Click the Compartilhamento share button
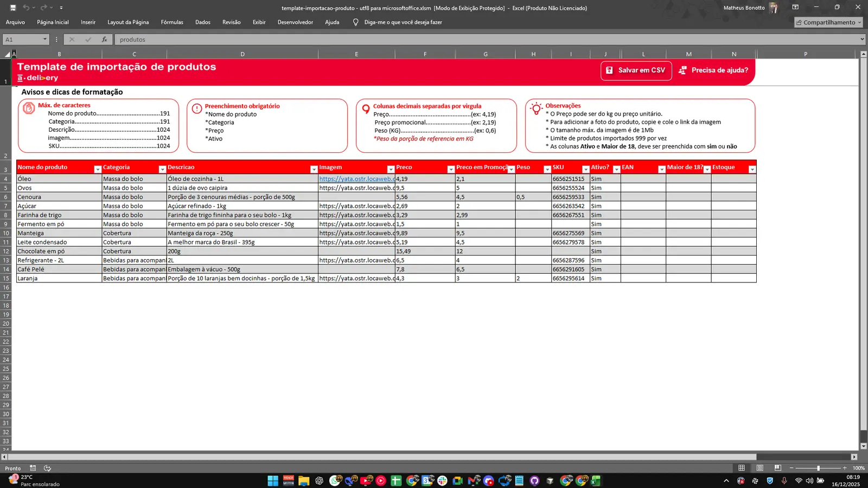This screenshot has width=868, height=488. coord(828,22)
